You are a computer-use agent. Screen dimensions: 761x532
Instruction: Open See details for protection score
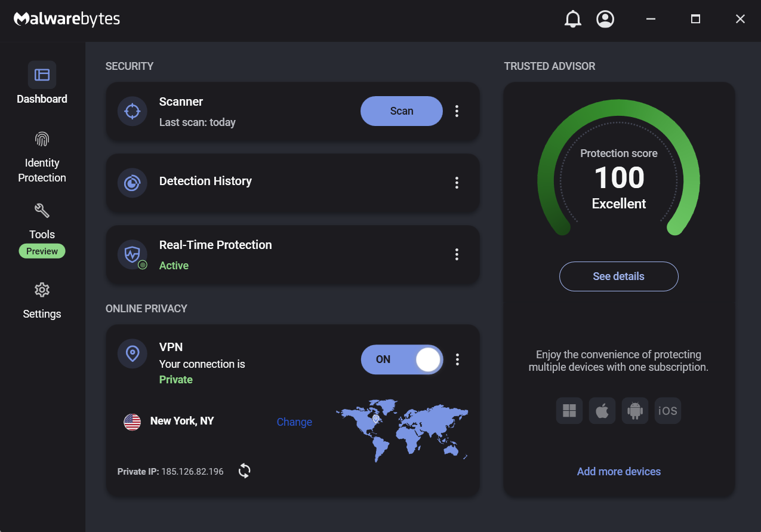click(619, 276)
